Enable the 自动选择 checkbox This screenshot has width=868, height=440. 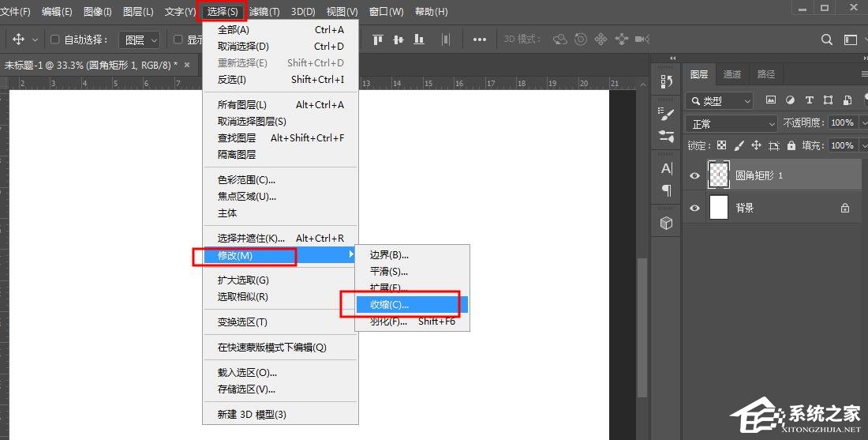(55, 39)
